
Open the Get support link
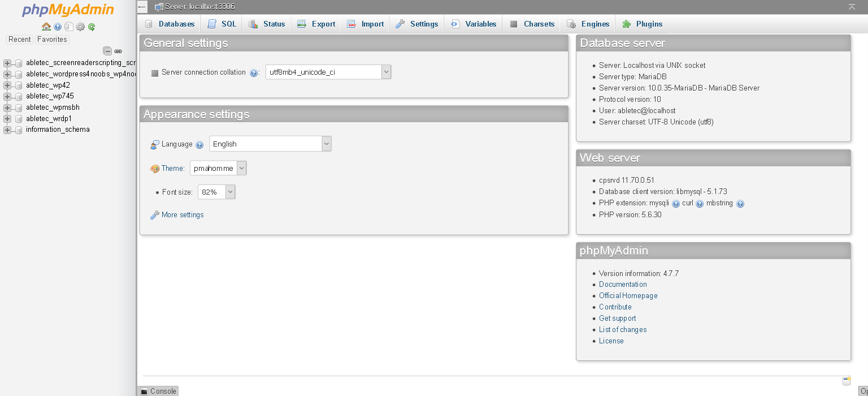point(618,318)
